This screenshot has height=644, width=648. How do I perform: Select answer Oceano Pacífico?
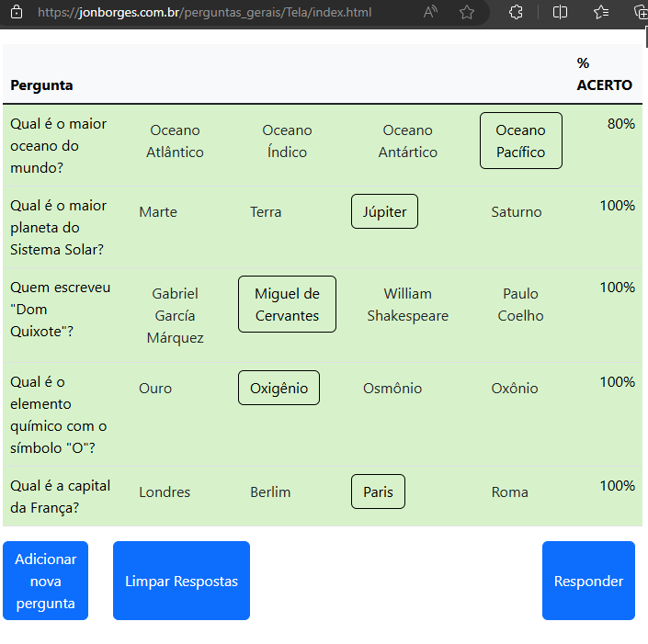click(x=520, y=141)
